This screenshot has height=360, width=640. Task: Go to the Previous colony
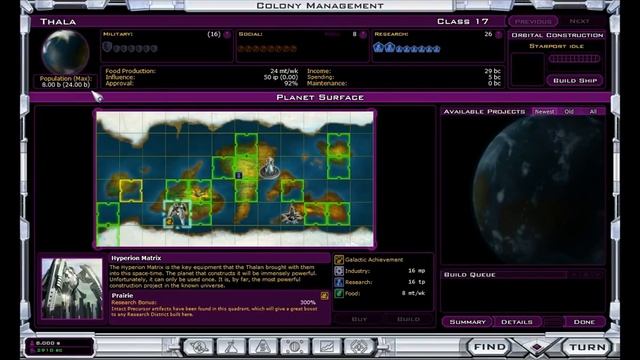(x=533, y=21)
